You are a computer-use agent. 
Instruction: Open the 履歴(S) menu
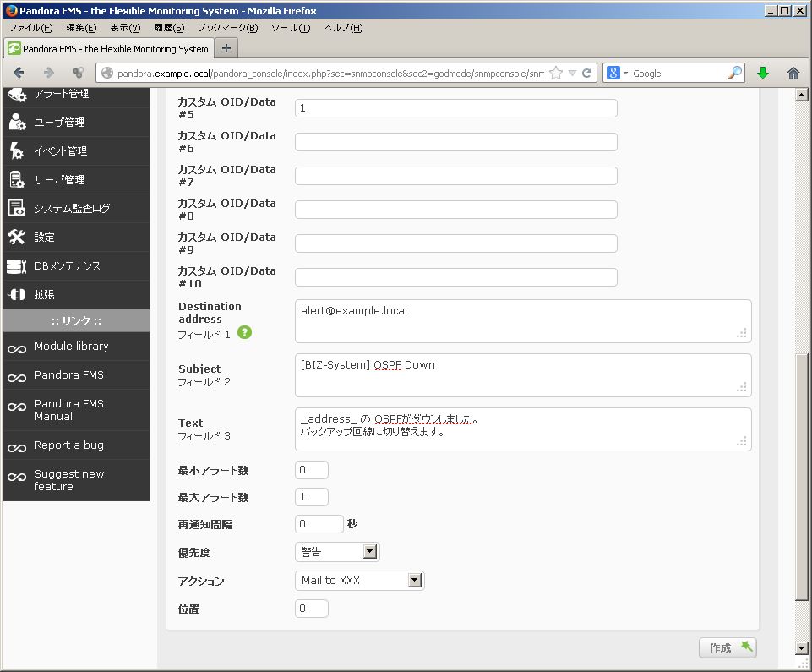tap(169, 28)
